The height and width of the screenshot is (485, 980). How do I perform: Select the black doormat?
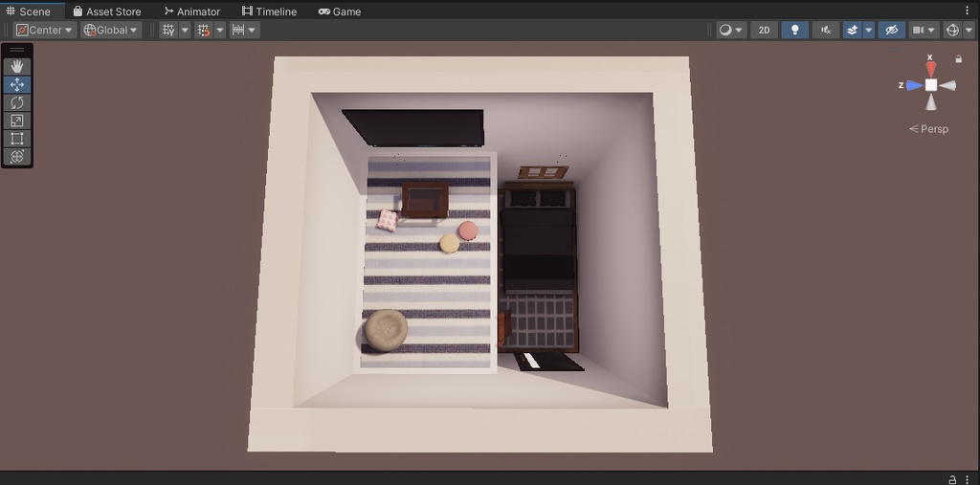pos(548,362)
